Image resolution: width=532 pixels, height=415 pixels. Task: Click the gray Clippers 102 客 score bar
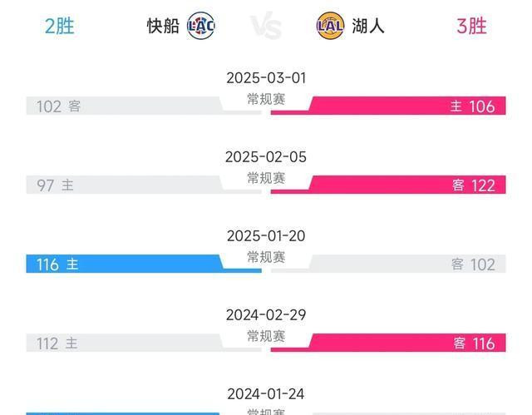pyautogui.click(x=125, y=106)
